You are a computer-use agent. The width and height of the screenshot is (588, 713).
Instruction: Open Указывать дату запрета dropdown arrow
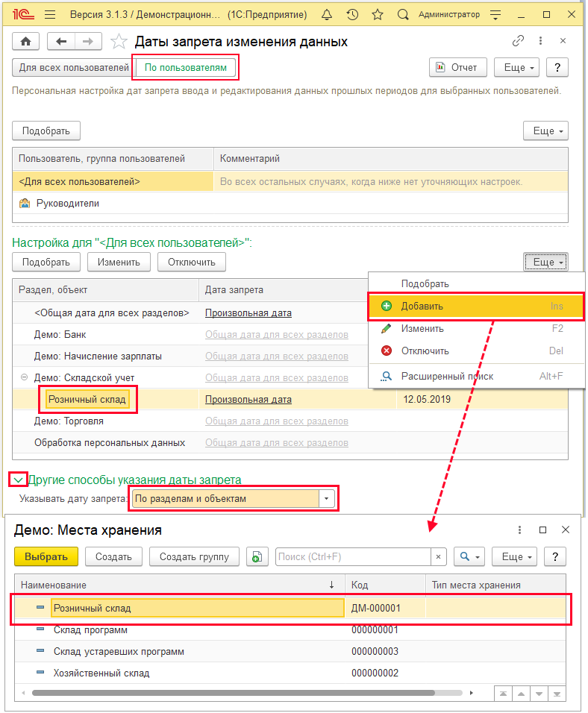pos(326,499)
